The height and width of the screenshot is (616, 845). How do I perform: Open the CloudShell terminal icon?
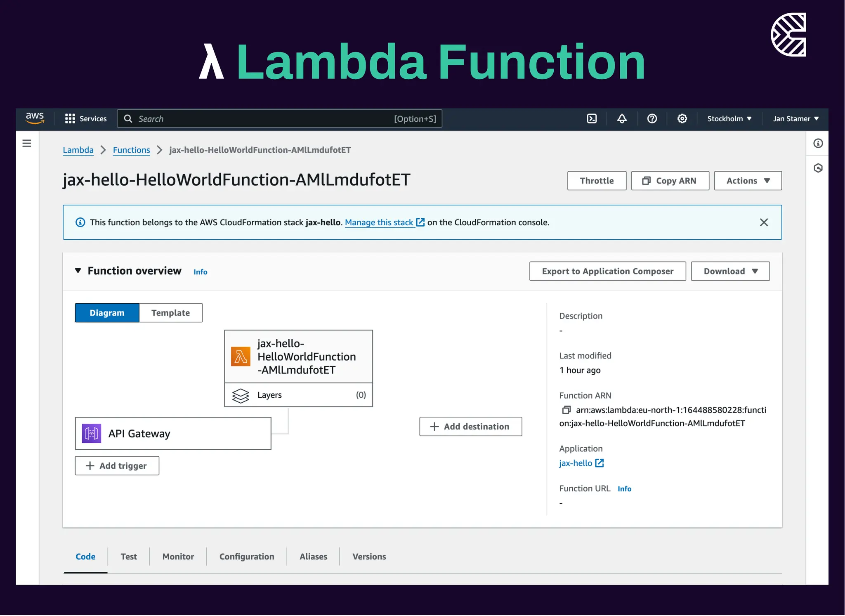coord(592,119)
